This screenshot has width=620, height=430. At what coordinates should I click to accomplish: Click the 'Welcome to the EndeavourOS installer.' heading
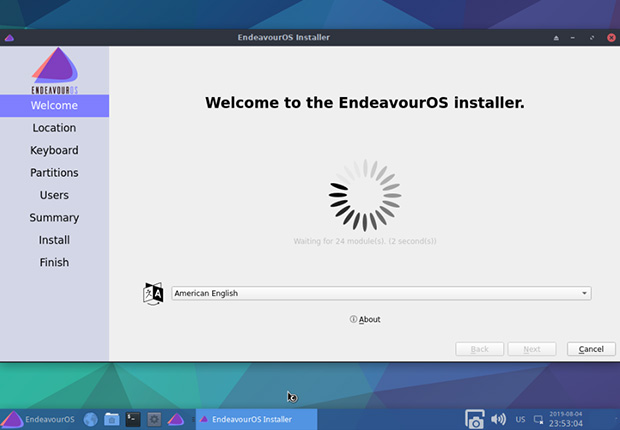pos(365,103)
